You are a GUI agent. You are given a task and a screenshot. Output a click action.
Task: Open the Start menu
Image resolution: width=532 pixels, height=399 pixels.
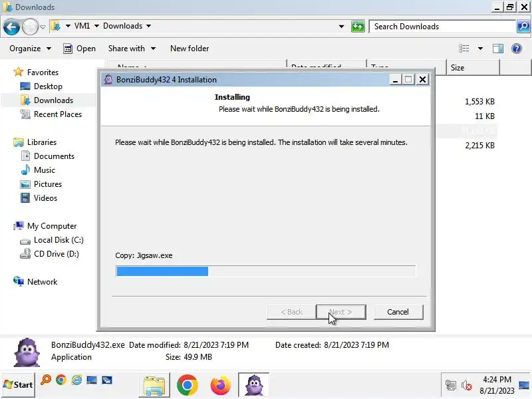[x=19, y=385]
